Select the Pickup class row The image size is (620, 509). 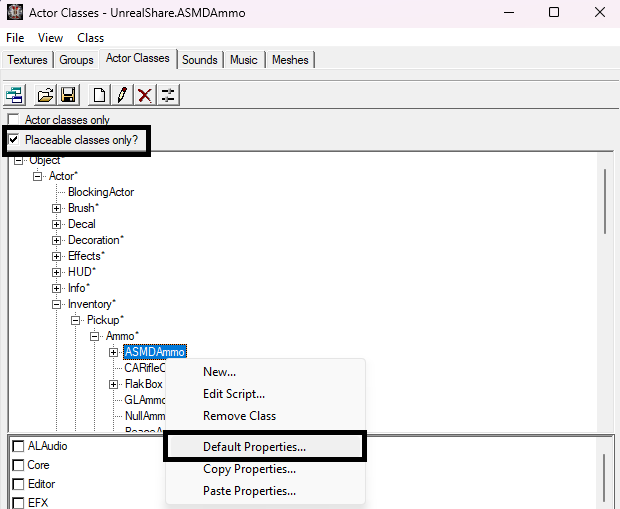pyautogui.click(x=105, y=320)
